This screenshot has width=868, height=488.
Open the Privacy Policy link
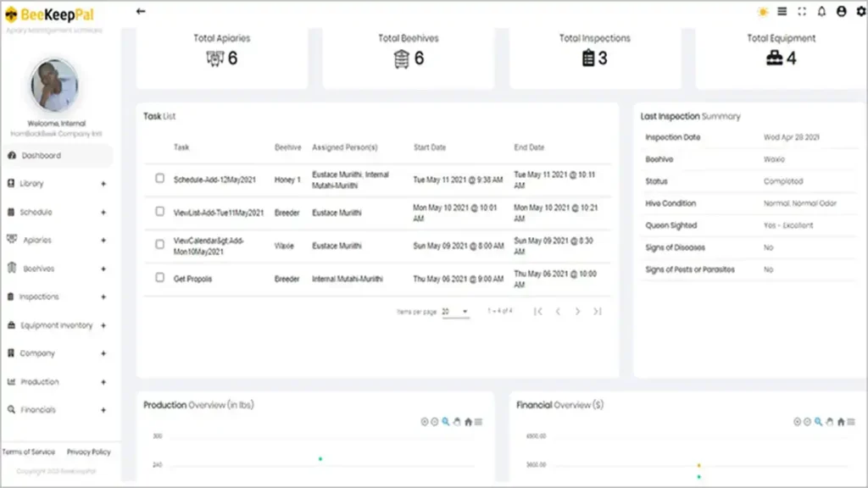click(89, 452)
